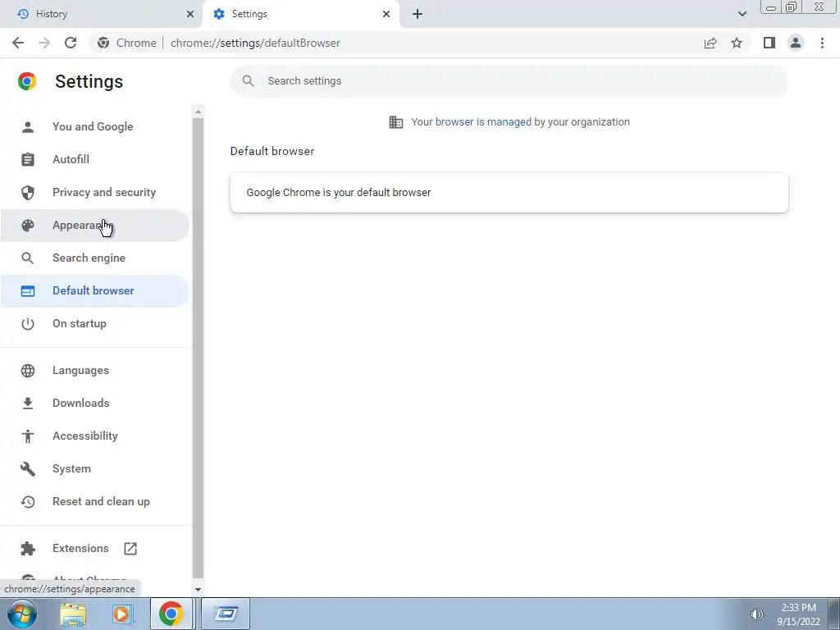
Task: Click the Settings page title
Action: [x=89, y=81]
